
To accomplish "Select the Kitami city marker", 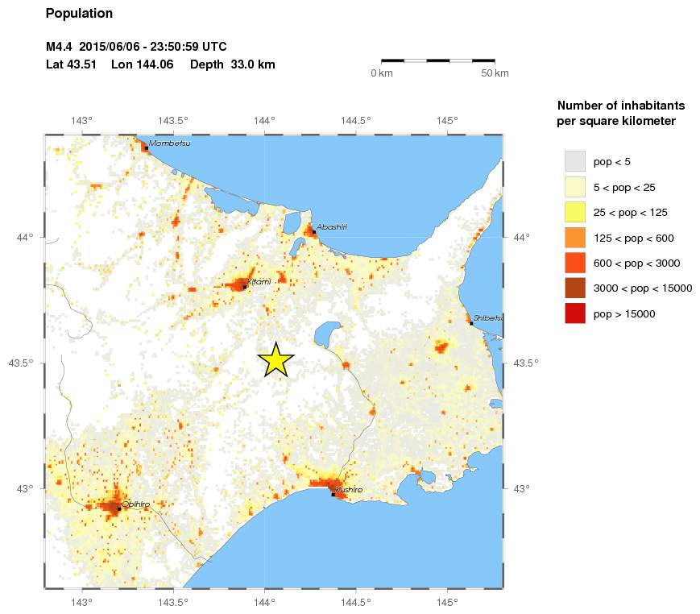I will point(245,286).
